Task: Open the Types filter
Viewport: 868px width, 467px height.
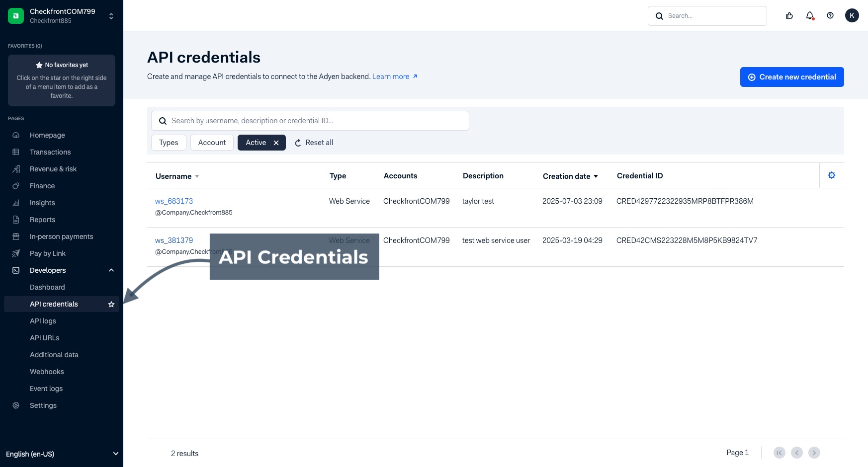Action: point(169,143)
